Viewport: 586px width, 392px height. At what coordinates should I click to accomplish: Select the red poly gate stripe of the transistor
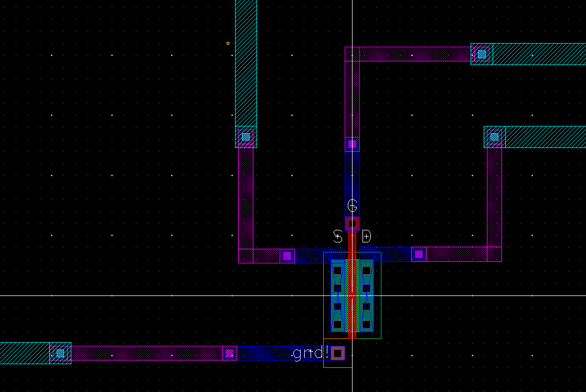(x=352, y=285)
